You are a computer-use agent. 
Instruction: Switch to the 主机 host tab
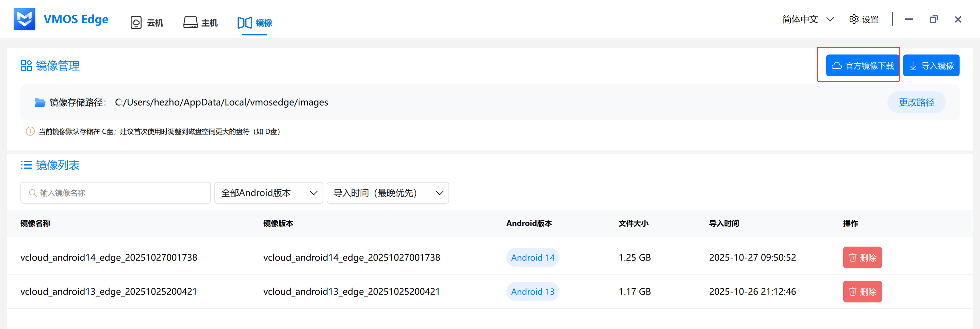tap(200, 23)
